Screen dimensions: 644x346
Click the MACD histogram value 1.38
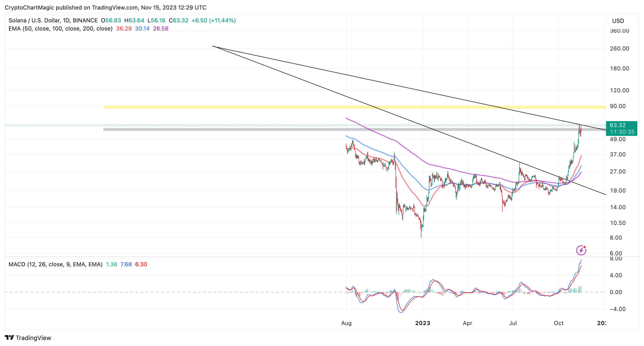tap(111, 264)
